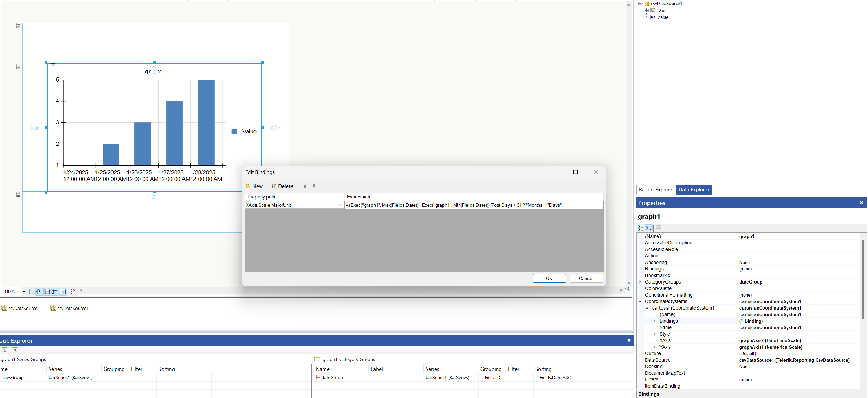Toggle snap to grid icon

[39, 292]
